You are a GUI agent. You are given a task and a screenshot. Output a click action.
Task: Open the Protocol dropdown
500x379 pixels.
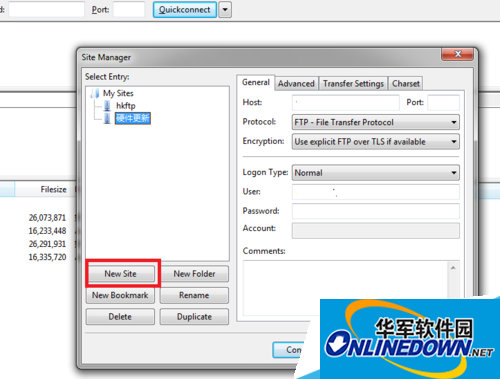pyautogui.click(x=376, y=122)
